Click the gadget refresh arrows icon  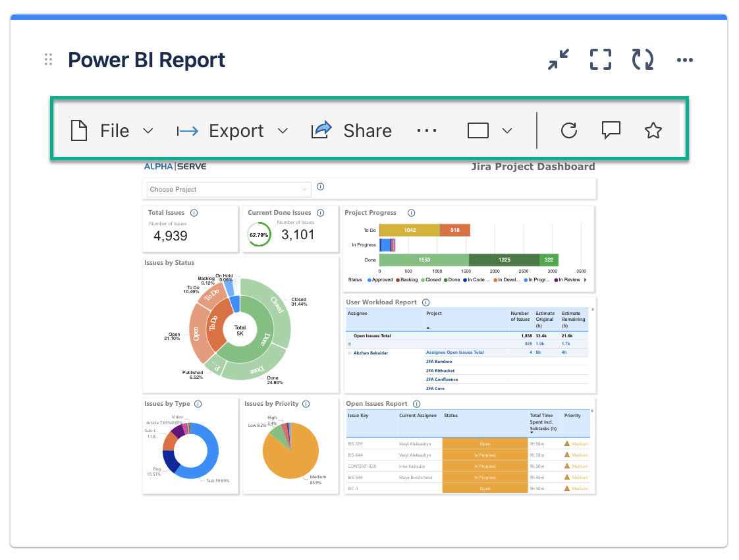(642, 60)
